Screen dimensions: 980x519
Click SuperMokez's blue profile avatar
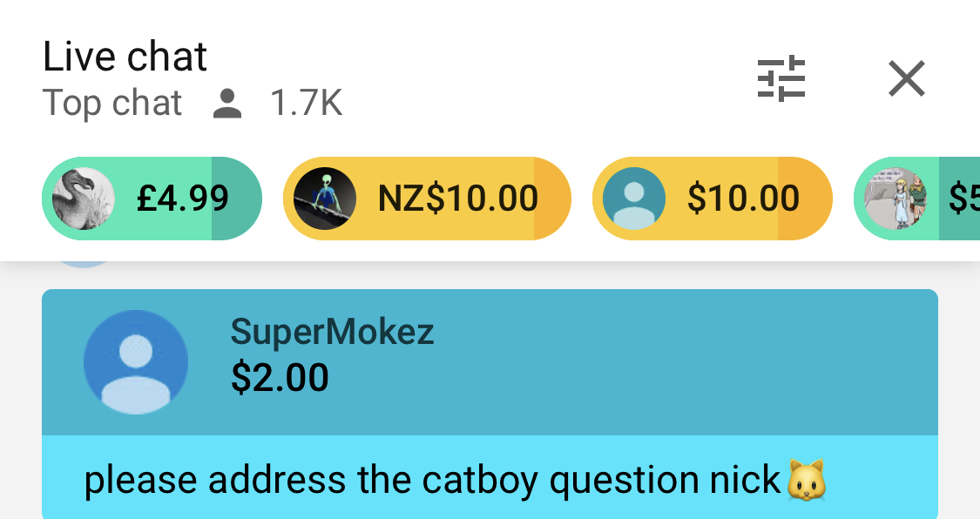136,362
